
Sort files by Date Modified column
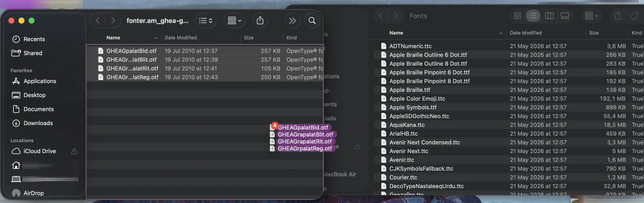point(181,38)
